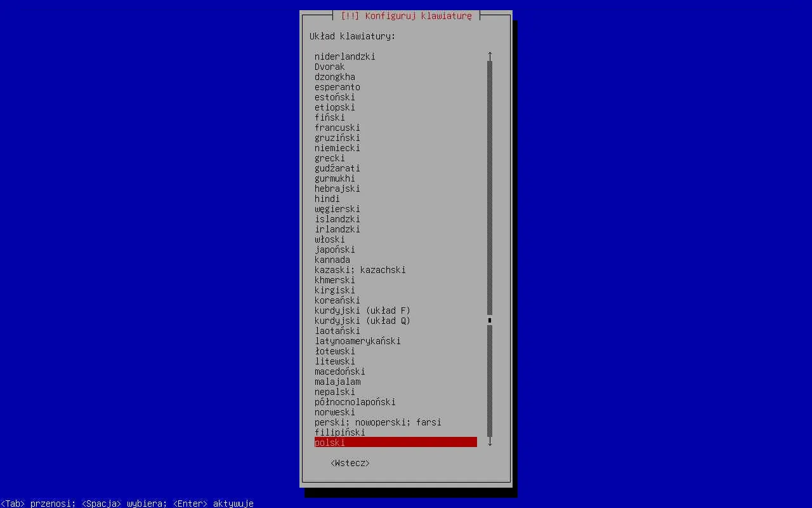
Task: Choose Dvorak from the layout list
Action: click(x=396, y=67)
